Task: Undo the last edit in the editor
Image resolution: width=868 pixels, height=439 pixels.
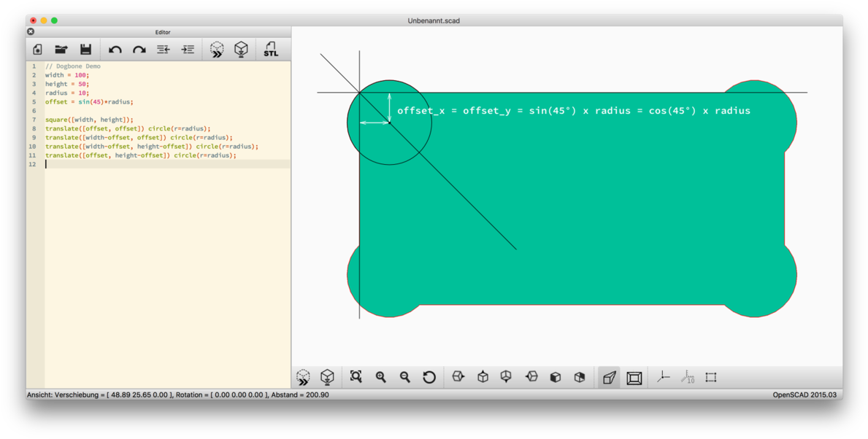Action: coord(115,50)
